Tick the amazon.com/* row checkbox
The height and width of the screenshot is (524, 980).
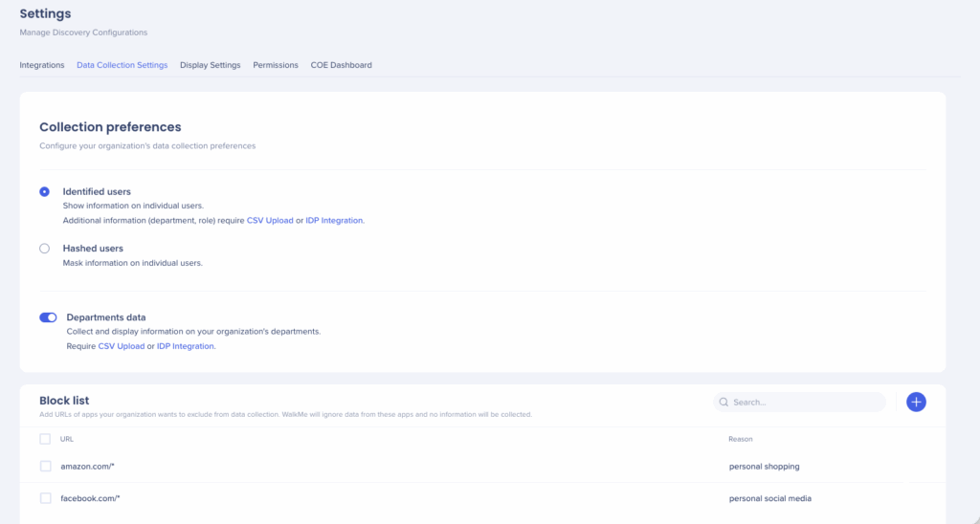coord(45,467)
